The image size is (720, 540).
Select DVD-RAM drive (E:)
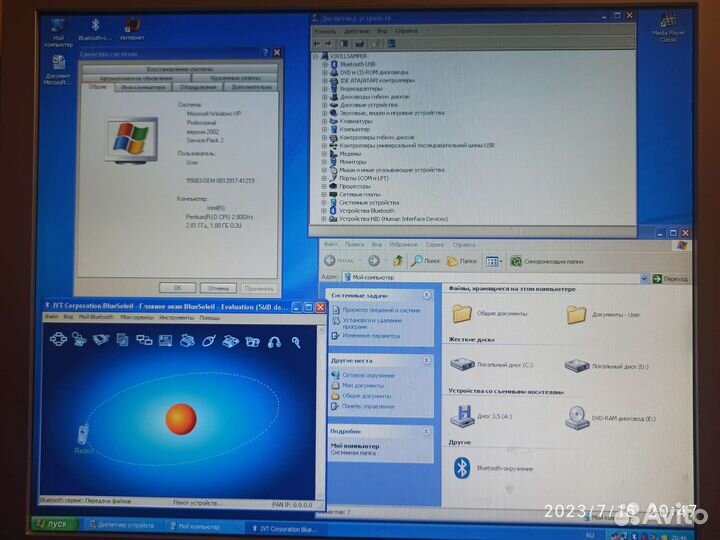coord(610,418)
